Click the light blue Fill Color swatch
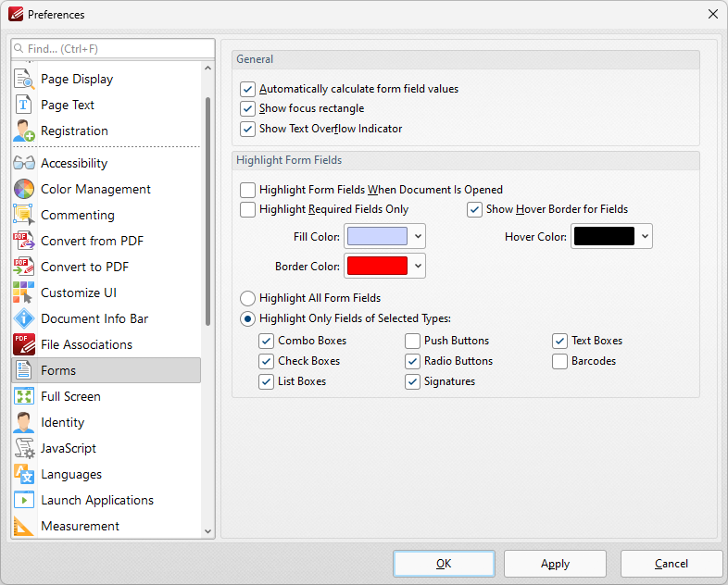 tap(378, 236)
